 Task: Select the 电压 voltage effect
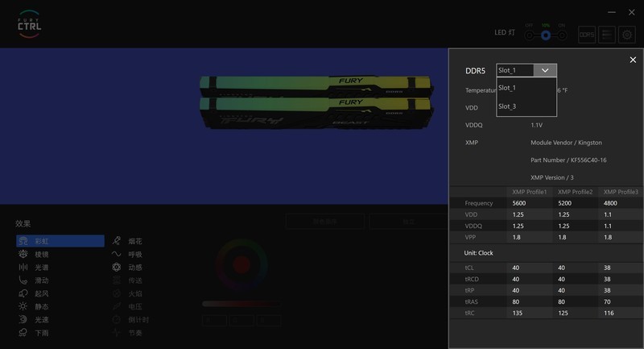(x=127, y=306)
